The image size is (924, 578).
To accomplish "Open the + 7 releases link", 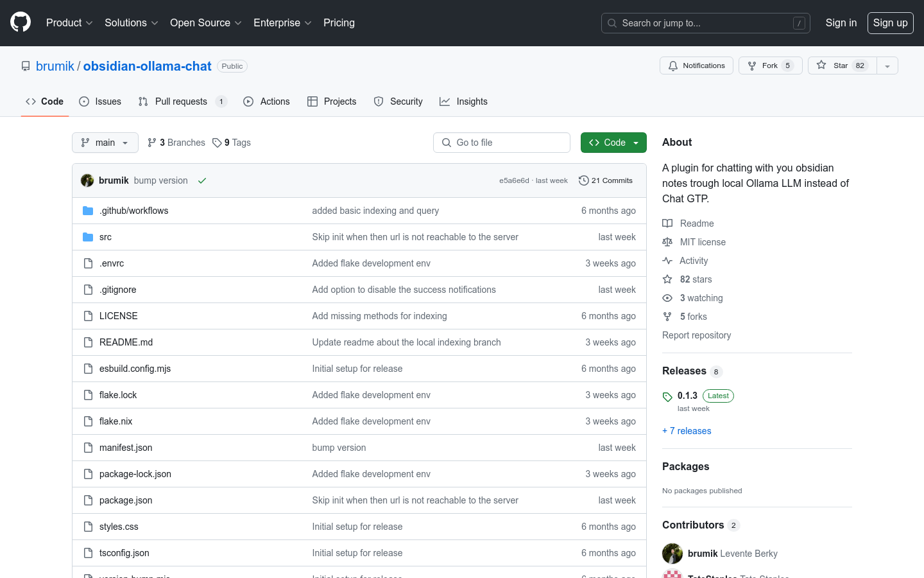I will 687,431.
